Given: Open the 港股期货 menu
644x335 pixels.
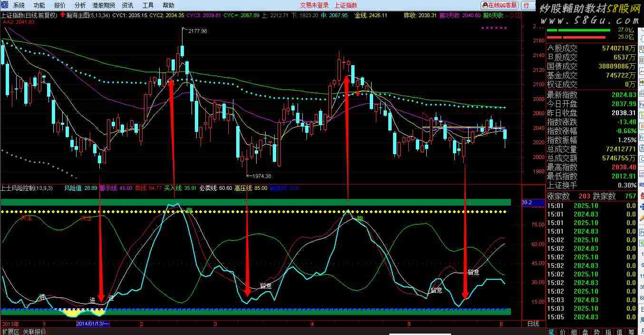Looking at the screenshot, I should pyautogui.click(x=104, y=6).
